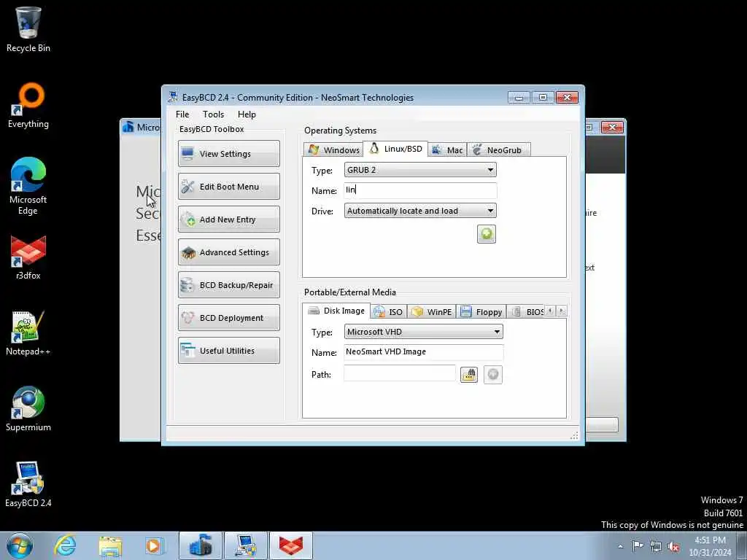Click the resize grip in EasyBCD status bar
The image size is (747, 560).
click(574, 435)
